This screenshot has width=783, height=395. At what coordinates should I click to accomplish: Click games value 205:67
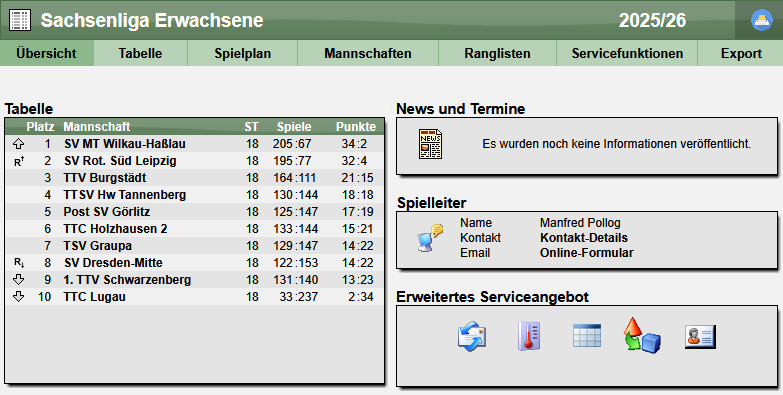click(292, 144)
